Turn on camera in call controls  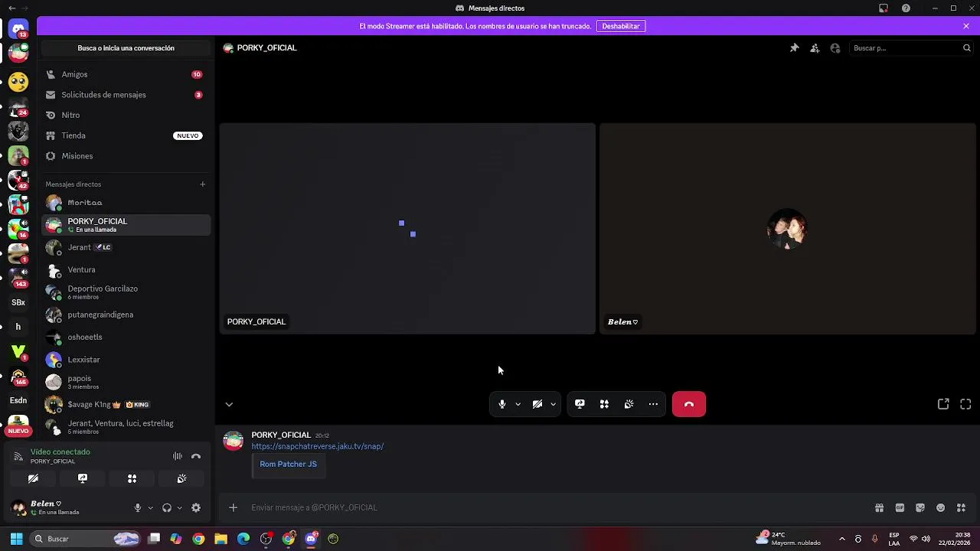pos(537,404)
